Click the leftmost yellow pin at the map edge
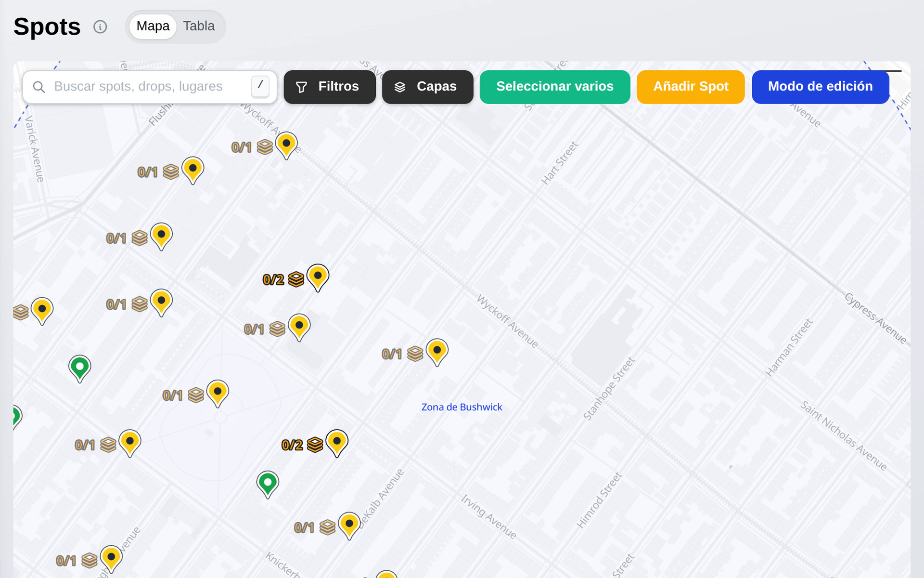 pos(42,311)
